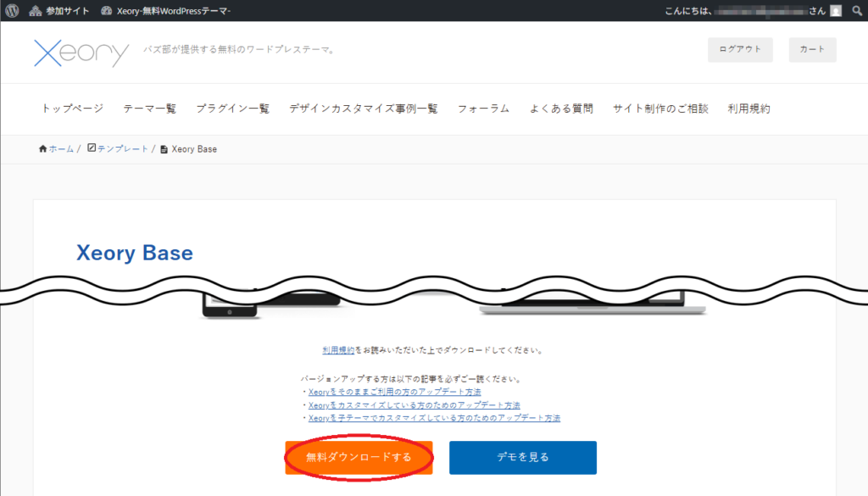Click テンプレート in the breadcrumb trail
Screen dimensions: 868x496
coord(122,148)
